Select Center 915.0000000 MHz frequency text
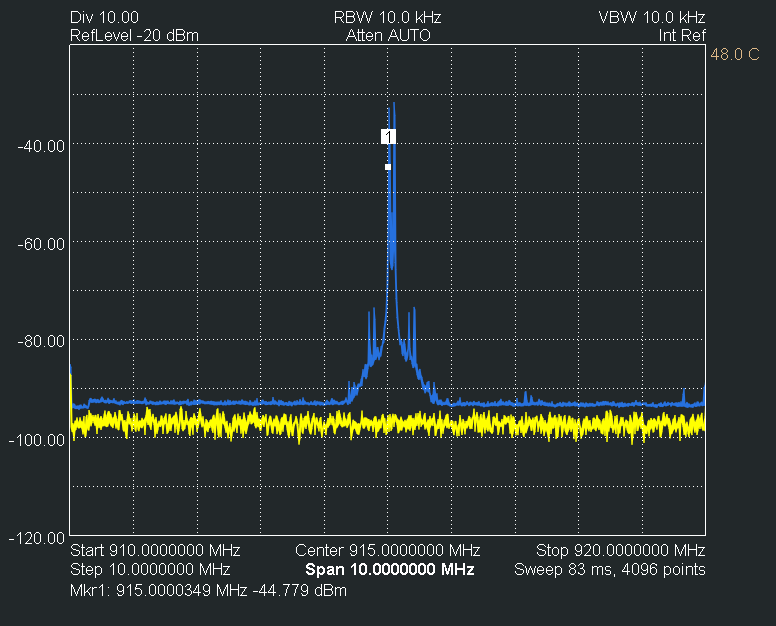Viewport: 776px width, 626px height. [x=388, y=550]
